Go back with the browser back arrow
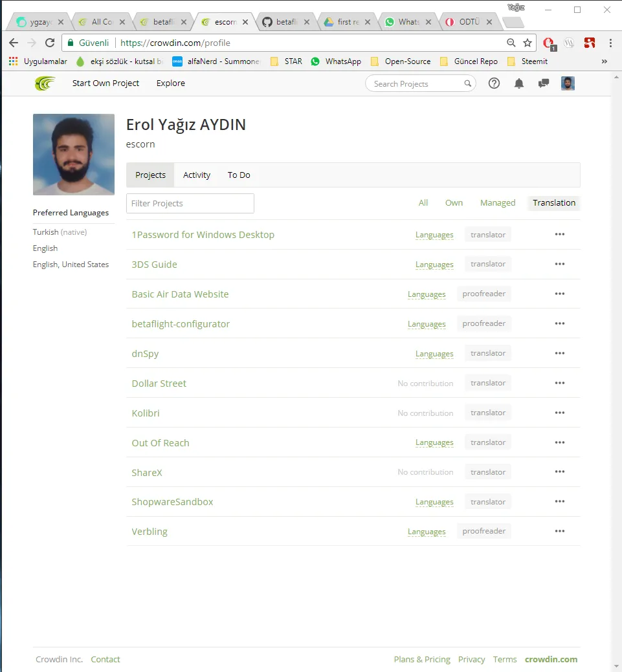 click(x=14, y=43)
